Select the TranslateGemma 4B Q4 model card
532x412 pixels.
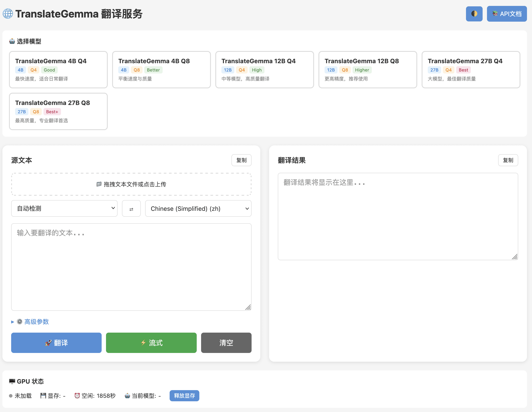point(58,70)
